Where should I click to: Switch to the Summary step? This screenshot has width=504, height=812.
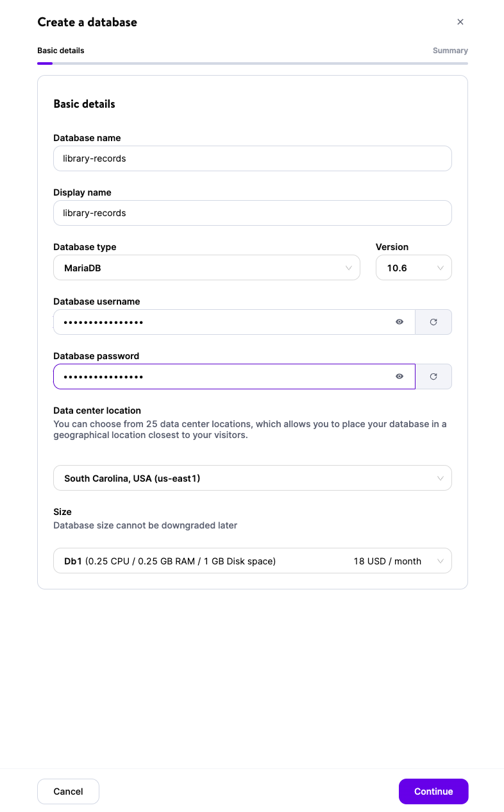450,50
